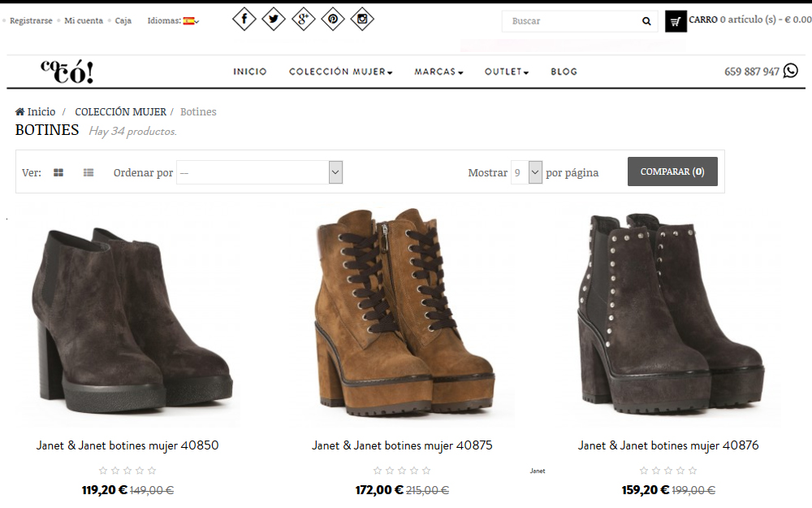812x508 pixels.
Task: Switch to grid view icon
Action: [x=58, y=172]
